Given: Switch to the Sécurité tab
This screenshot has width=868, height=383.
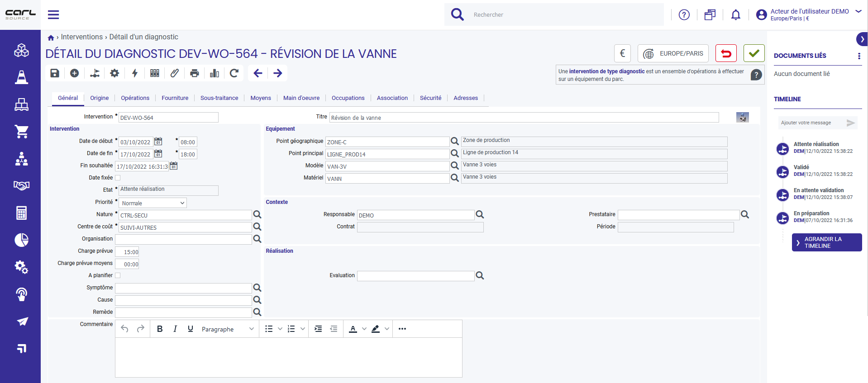Looking at the screenshot, I should tap(430, 98).
